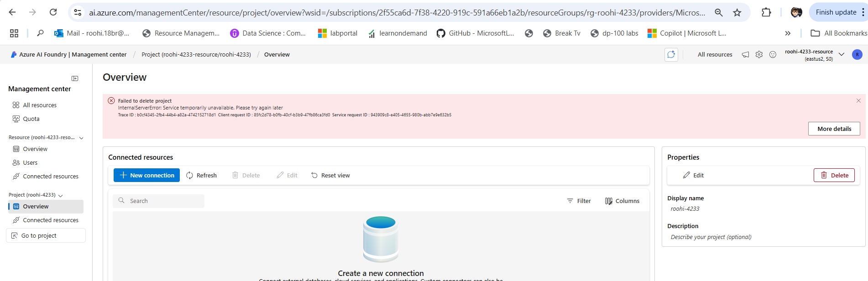Open the Columns chooser
Screen dimensions: 868x281
[x=622, y=201]
